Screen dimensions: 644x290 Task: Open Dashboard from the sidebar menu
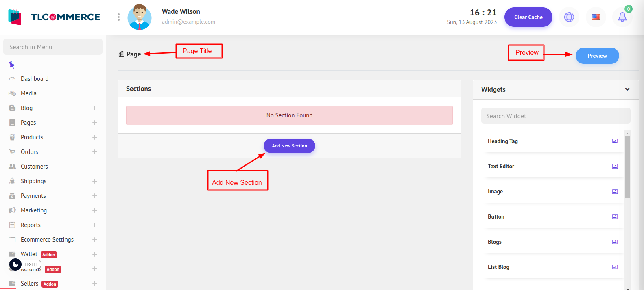[x=35, y=79]
